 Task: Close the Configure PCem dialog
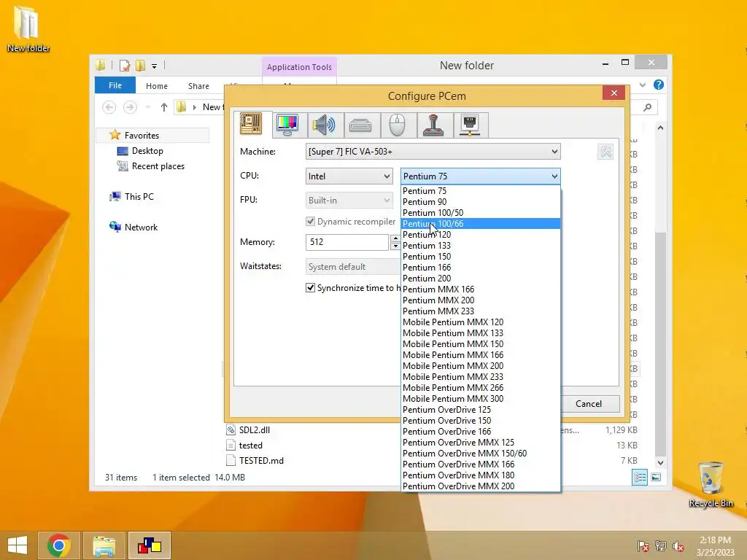614,93
